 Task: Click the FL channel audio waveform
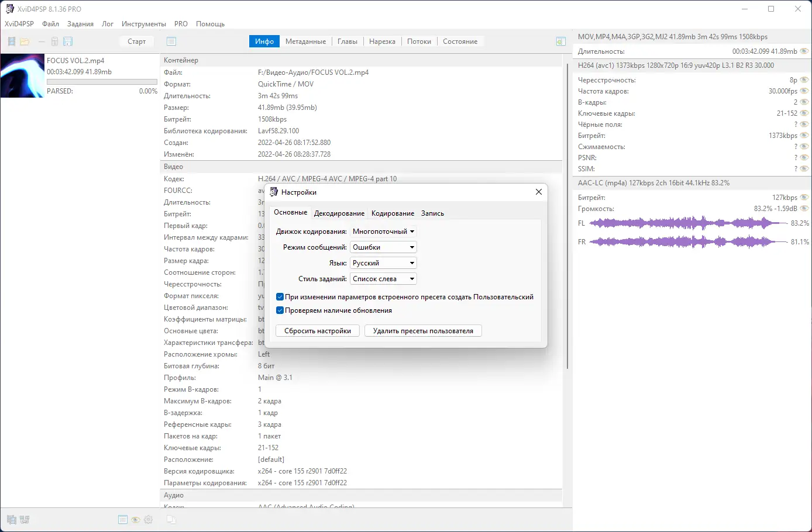click(689, 223)
